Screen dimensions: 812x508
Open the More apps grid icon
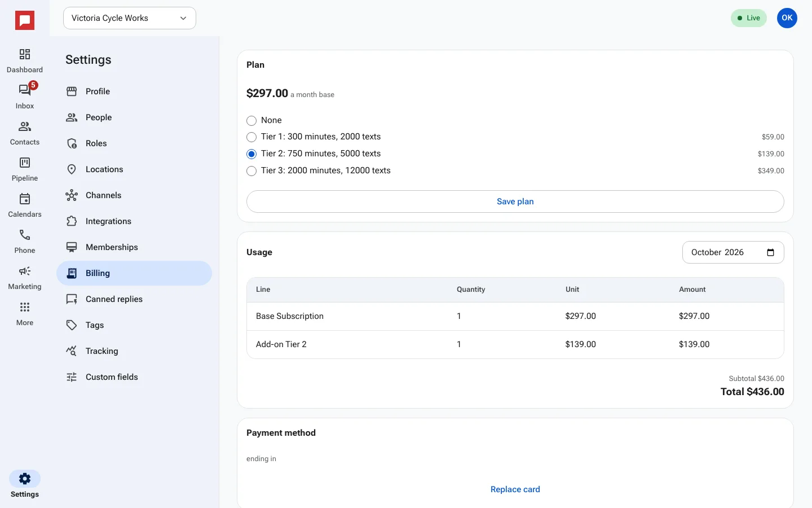25,307
